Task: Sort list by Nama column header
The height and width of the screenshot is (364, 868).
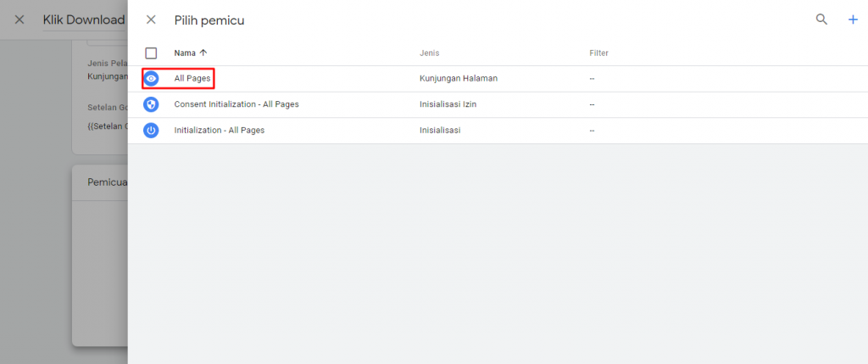Action: point(185,53)
